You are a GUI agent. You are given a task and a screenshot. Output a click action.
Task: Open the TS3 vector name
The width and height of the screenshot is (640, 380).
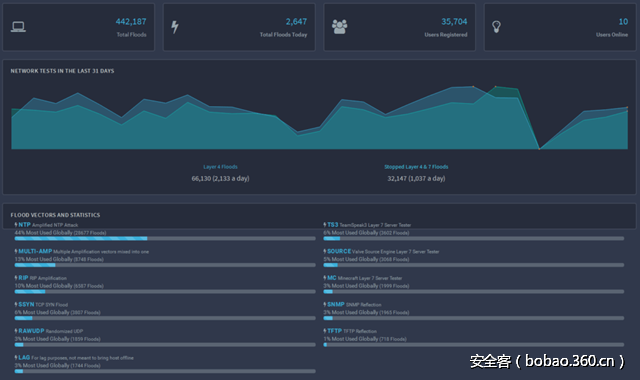click(x=333, y=224)
